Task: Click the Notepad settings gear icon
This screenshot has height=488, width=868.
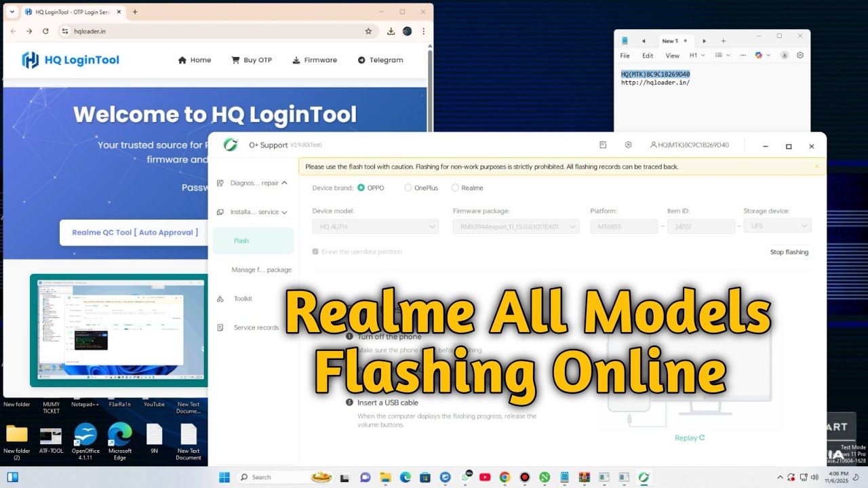Action: [x=800, y=56]
